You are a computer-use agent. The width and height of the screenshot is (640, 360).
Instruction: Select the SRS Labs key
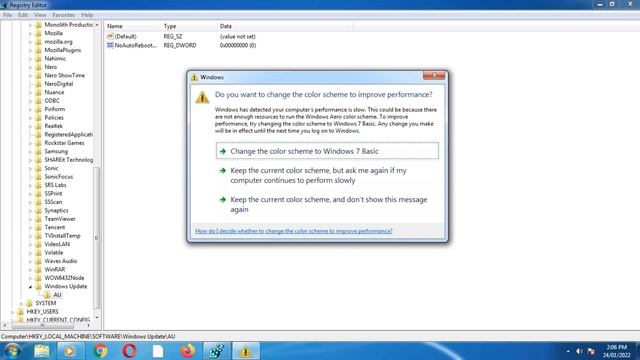tap(55, 185)
